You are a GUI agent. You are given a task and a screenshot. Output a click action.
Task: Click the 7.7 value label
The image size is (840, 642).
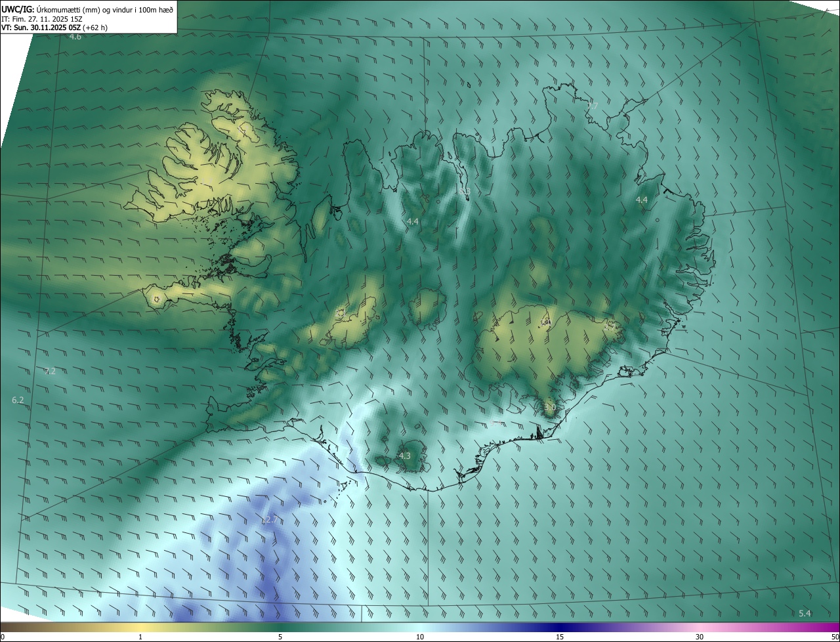[593, 106]
